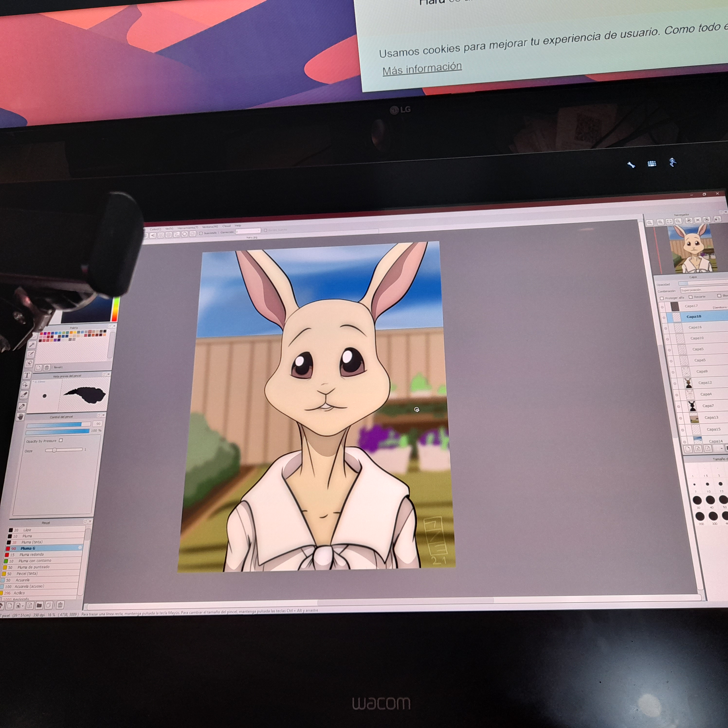Toggle visibility of Capa17 layer
Viewport: 728px width, 728px height.
click(663, 307)
